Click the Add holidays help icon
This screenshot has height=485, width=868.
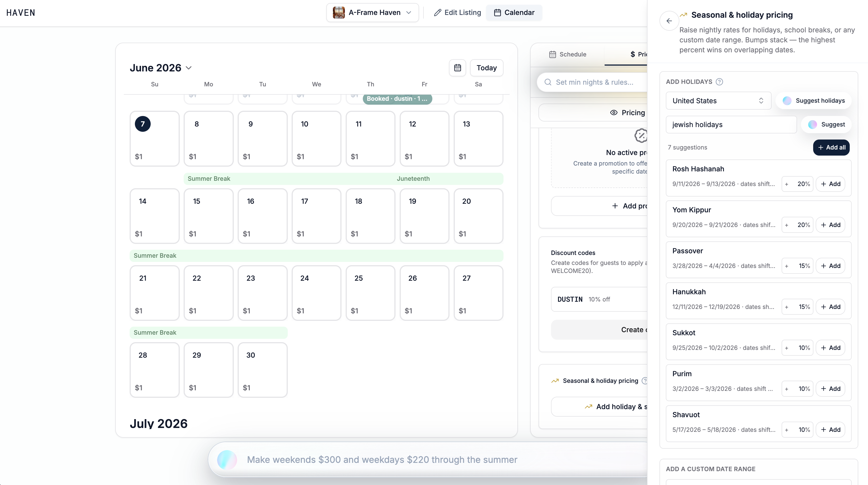[x=719, y=82]
